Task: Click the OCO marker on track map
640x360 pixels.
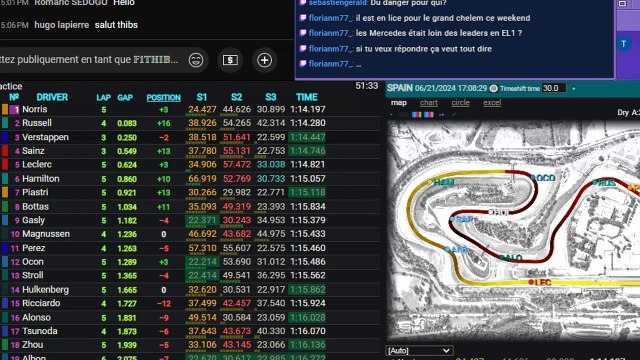Action: pyautogui.click(x=543, y=178)
